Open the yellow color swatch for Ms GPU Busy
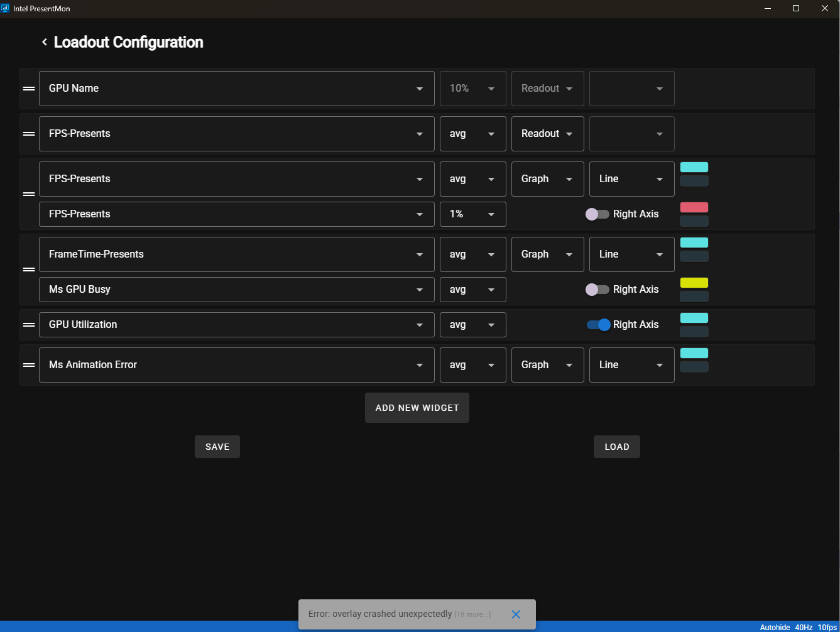 click(x=694, y=283)
